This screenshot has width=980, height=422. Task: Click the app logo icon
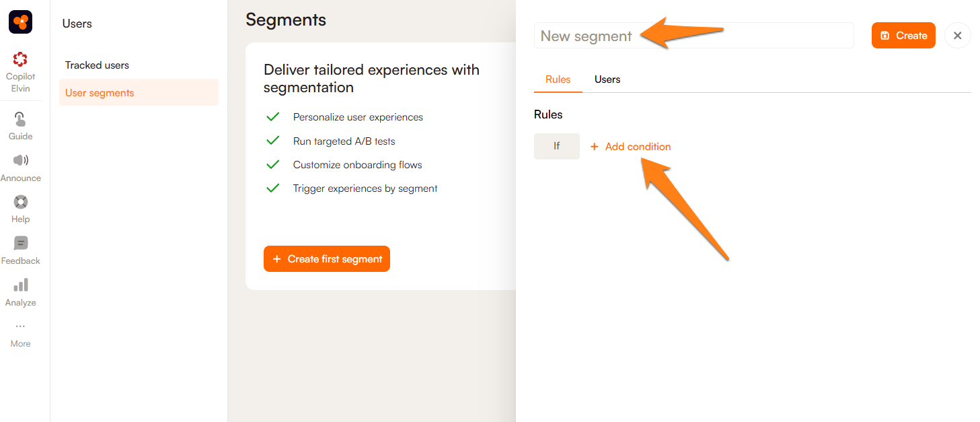point(20,22)
